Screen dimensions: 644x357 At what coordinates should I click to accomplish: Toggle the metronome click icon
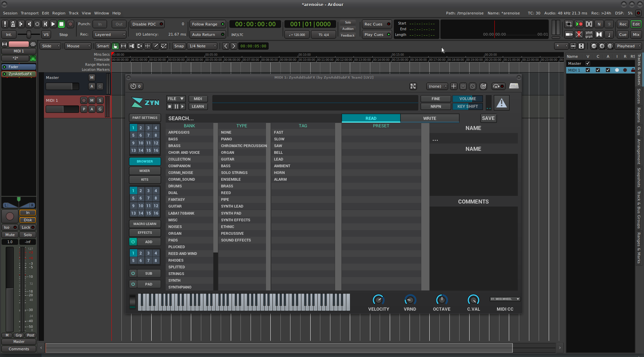point(13,24)
